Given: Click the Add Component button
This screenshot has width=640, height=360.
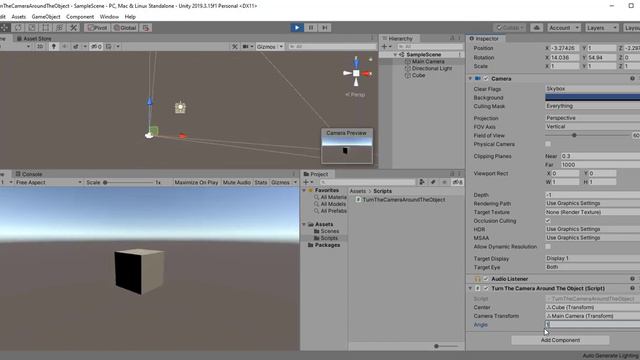Looking at the screenshot, I should (x=560, y=340).
